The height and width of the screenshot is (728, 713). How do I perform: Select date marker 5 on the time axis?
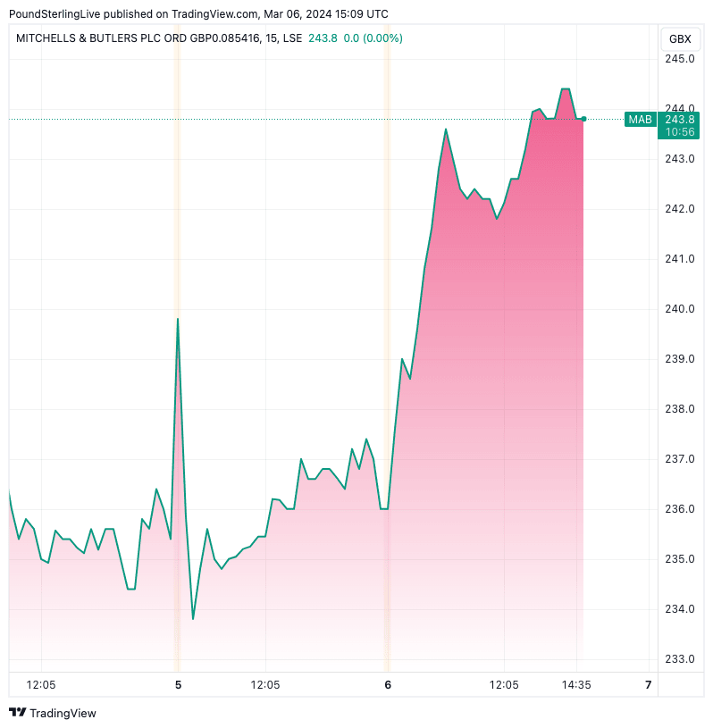click(x=178, y=685)
